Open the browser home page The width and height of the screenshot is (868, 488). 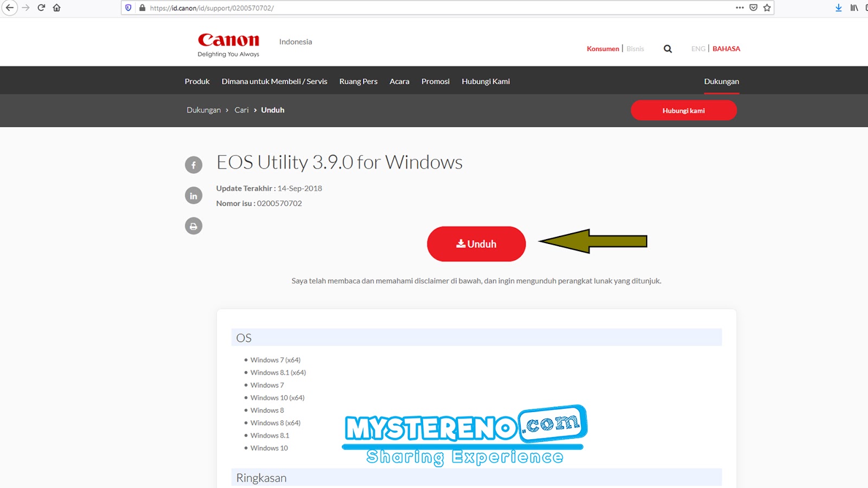[x=56, y=8]
